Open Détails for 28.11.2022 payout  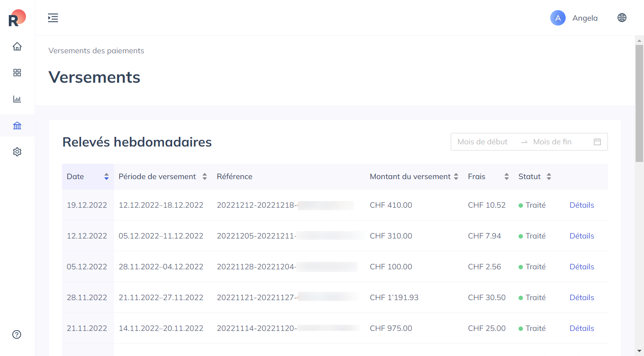582,297
